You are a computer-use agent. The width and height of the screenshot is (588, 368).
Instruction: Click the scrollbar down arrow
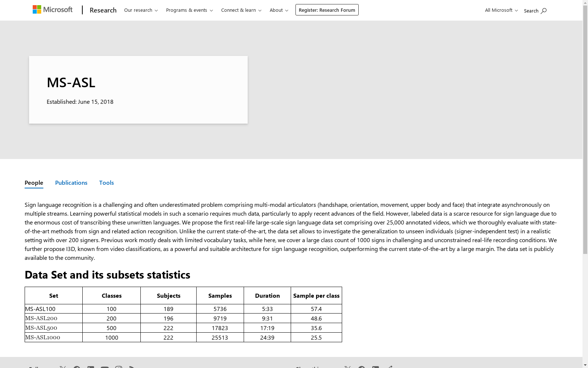pos(585,365)
